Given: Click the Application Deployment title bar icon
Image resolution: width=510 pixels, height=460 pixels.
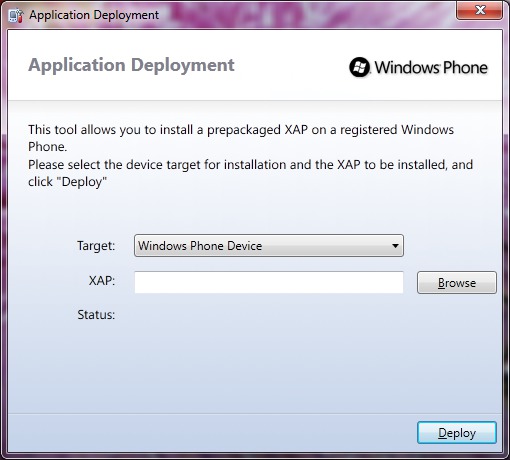Looking at the screenshot, I should click(x=16, y=15).
